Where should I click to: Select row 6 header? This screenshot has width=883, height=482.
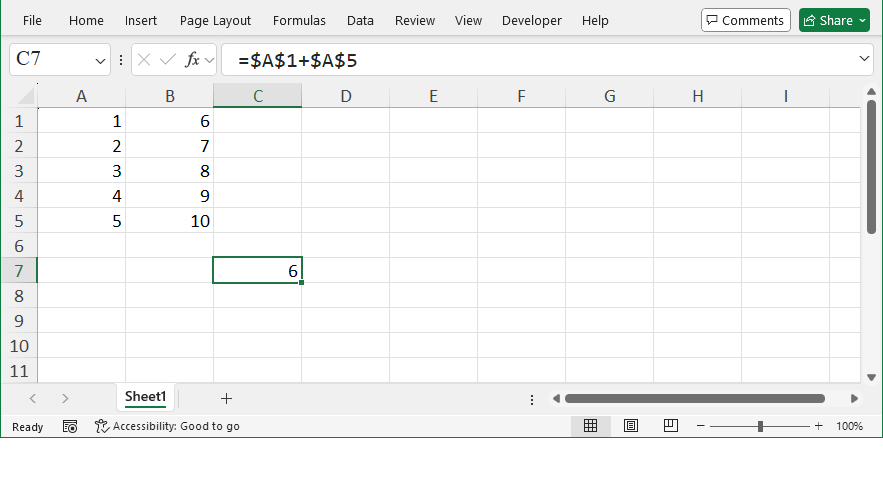coord(19,246)
